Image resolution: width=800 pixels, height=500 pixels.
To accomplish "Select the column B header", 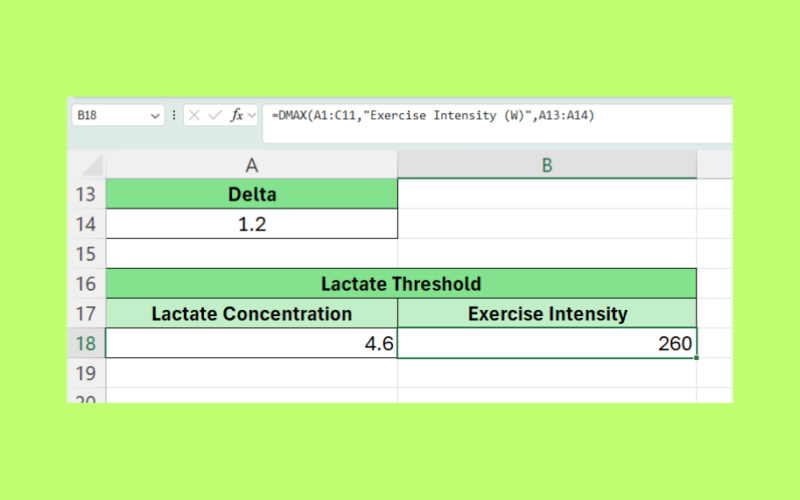I will pos(546,165).
